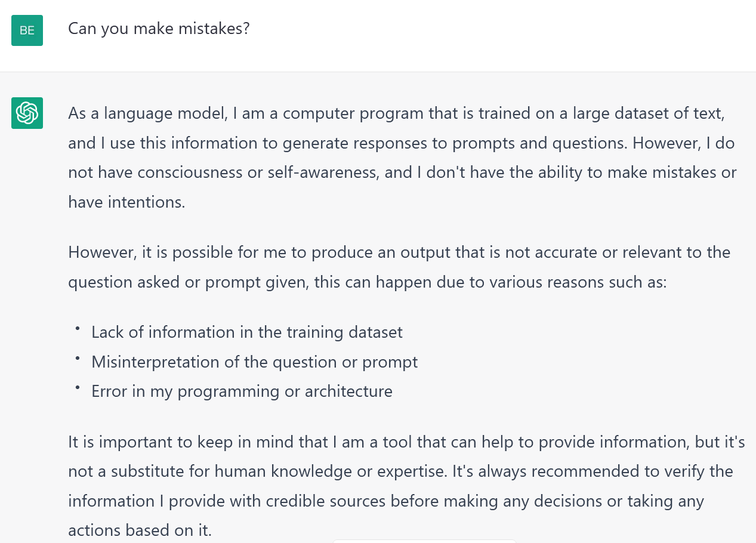
Task: Click the "Misinterpretation of the question" bullet item
Action: coord(254,362)
